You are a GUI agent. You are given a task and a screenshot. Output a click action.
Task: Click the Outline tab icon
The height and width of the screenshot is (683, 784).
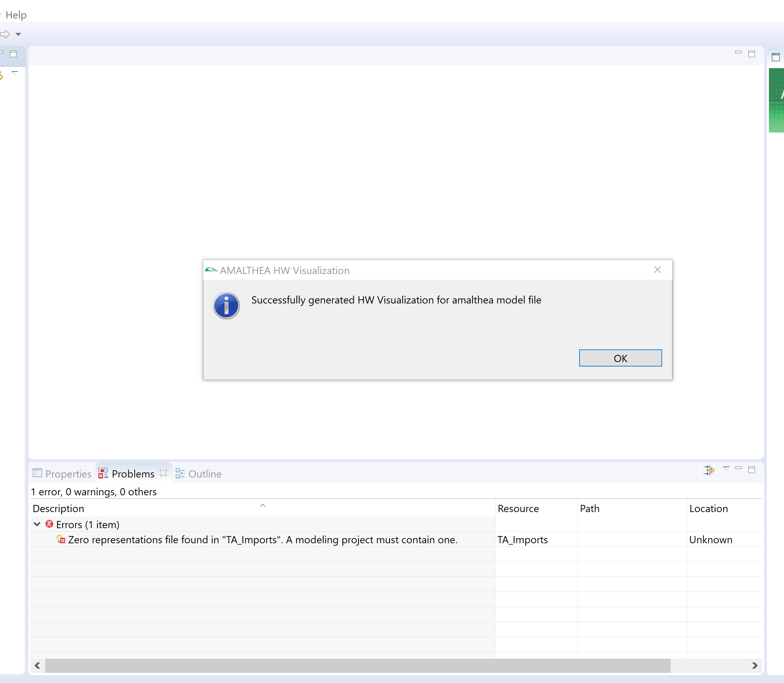(x=180, y=473)
